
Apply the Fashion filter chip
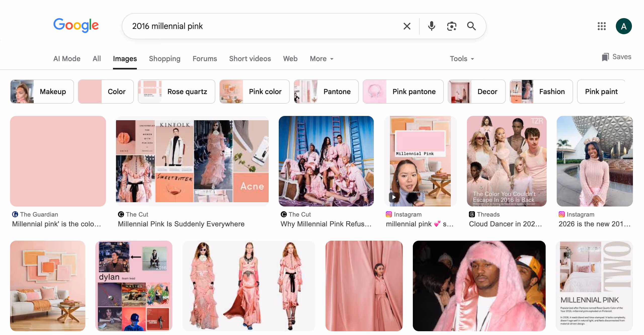tap(552, 92)
